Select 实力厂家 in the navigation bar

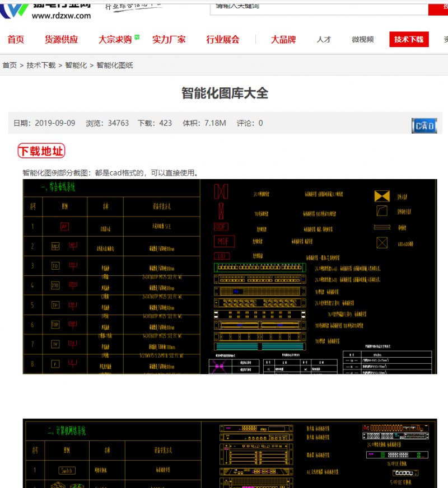point(169,40)
